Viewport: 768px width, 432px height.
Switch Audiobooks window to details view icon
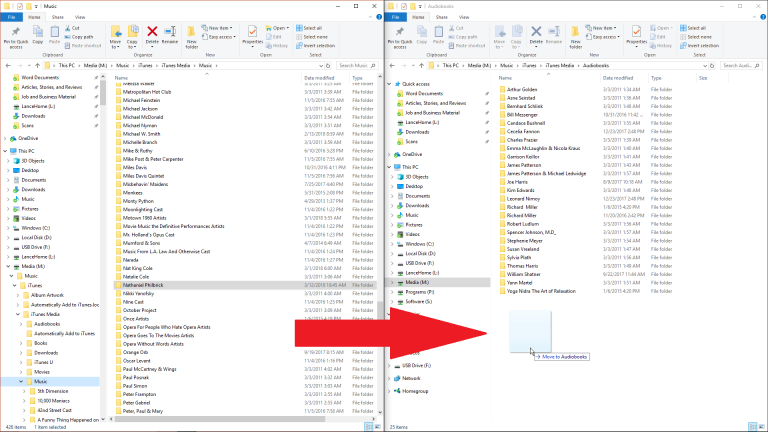pos(752,427)
